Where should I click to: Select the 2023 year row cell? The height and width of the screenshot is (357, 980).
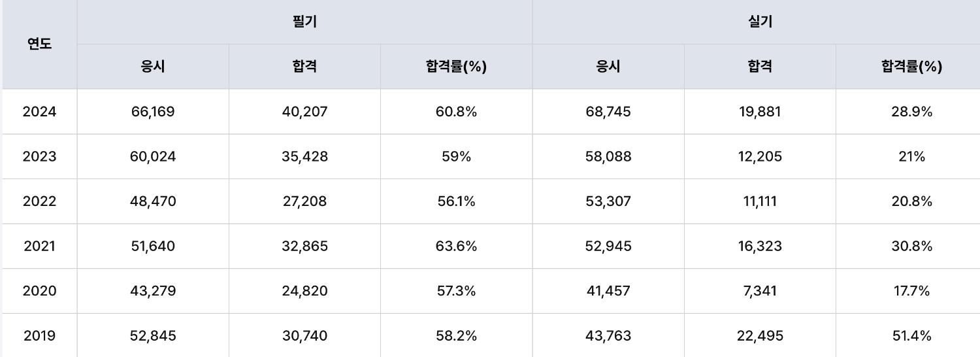point(39,156)
